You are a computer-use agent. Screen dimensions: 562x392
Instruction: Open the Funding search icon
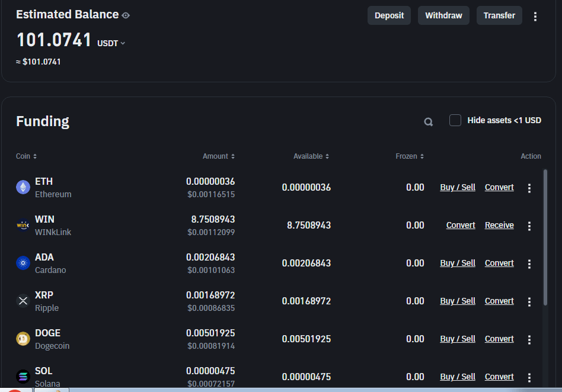point(428,122)
